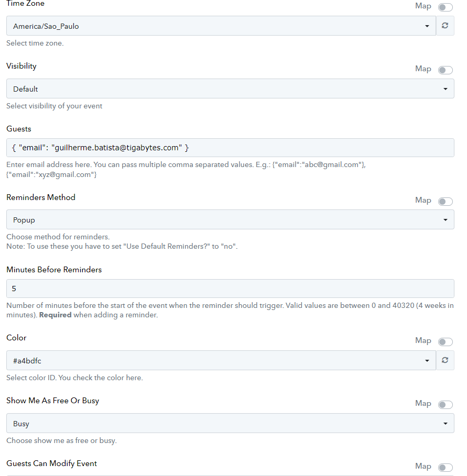Toggle Map for Guests Can Modify Event

(446, 468)
